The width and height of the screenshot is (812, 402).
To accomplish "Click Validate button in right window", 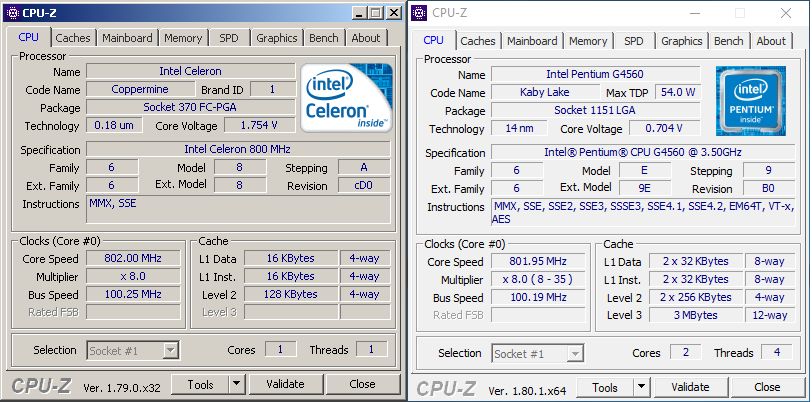I will 690,387.
